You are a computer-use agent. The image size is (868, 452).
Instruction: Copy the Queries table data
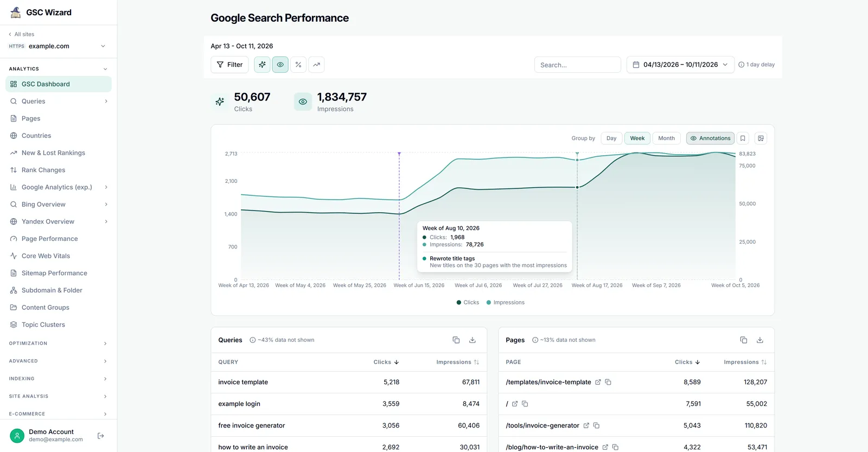(x=456, y=340)
